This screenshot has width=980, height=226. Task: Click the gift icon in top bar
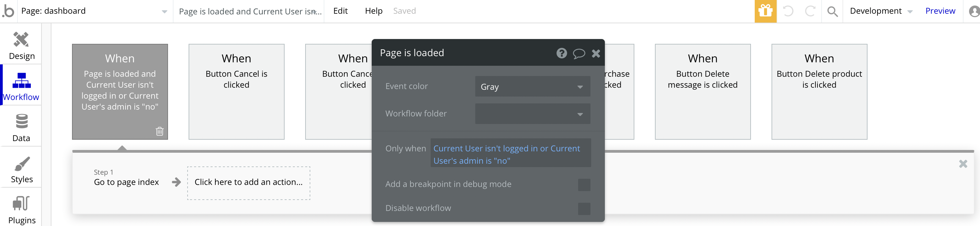click(x=765, y=11)
